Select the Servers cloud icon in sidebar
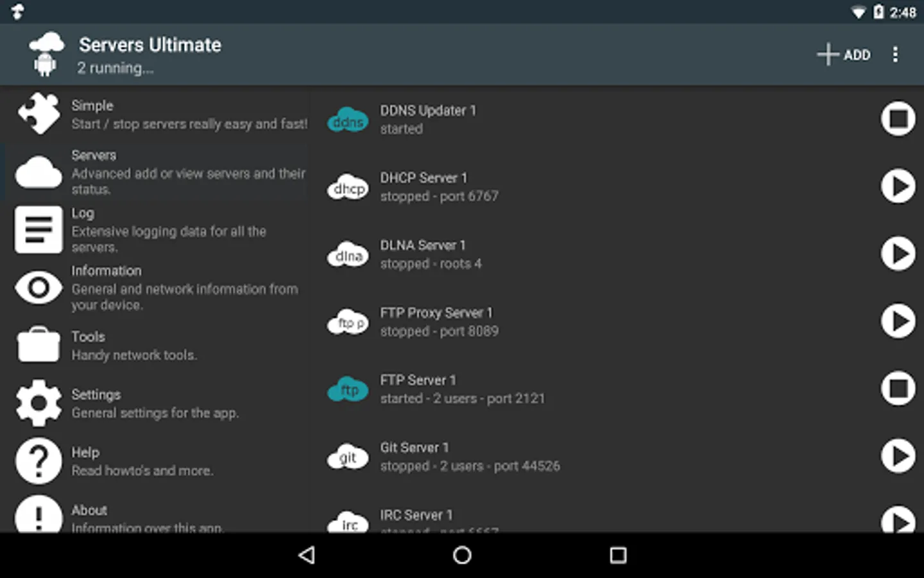The image size is (924, 578). tap(38, 172)
